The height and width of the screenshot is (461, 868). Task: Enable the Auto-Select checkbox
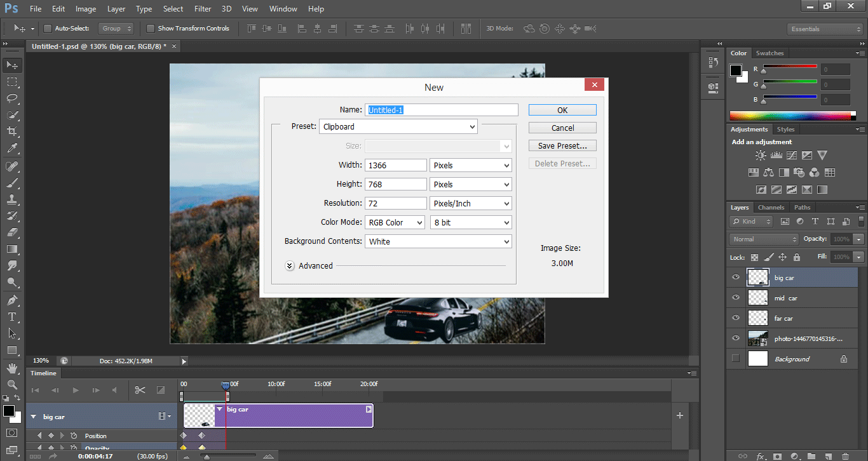click(x=48, y=29)
